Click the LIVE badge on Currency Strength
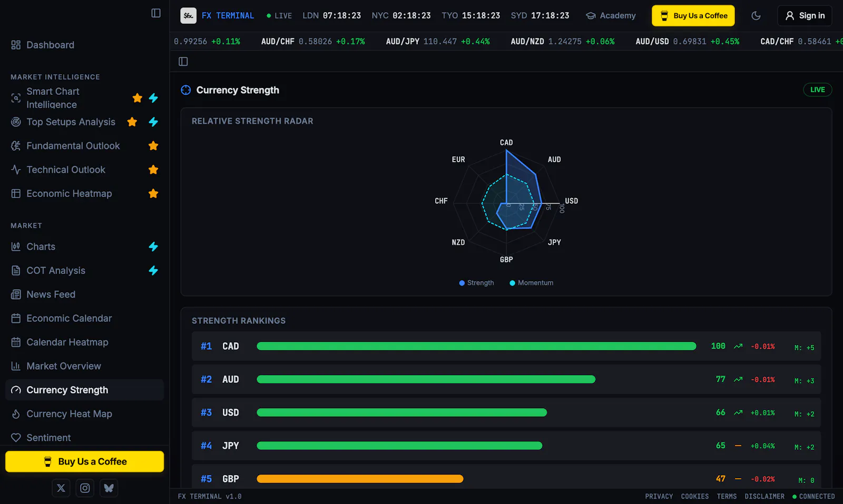Screen dimensions: 843x504 pos(818,90)
